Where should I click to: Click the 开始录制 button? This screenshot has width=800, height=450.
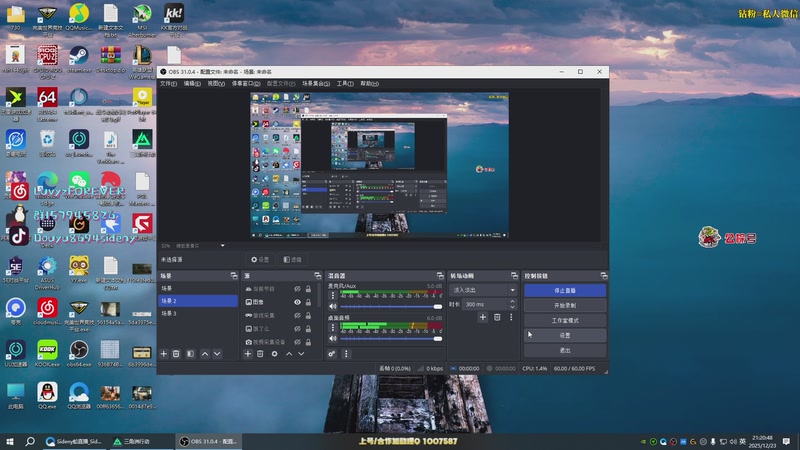click(565, 305)
